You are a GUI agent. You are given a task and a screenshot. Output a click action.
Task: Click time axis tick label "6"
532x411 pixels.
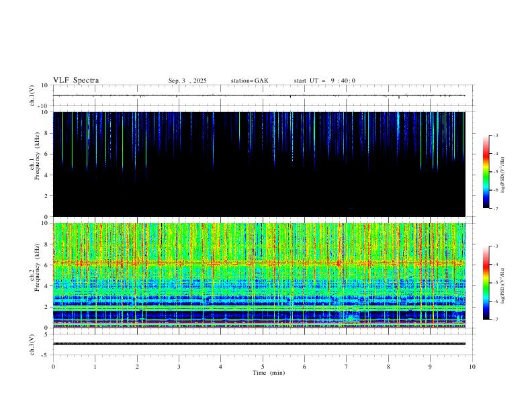coord(305,367)
